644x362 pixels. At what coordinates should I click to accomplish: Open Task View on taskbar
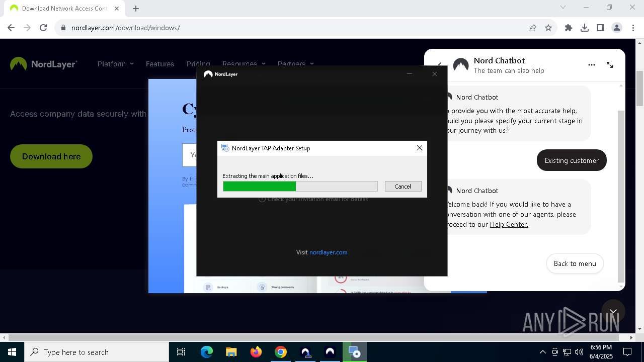pyautogui.click(x=181, y=352)
